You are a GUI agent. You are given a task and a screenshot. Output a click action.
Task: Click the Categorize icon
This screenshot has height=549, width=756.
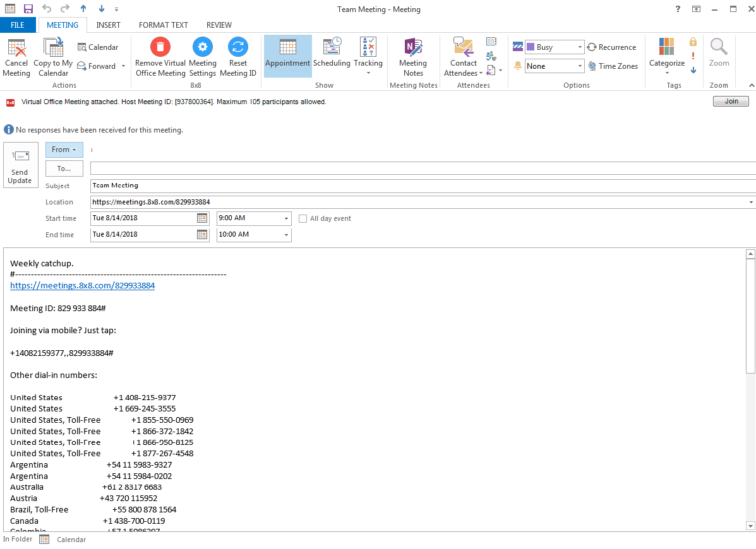click(x=667, y=47)
